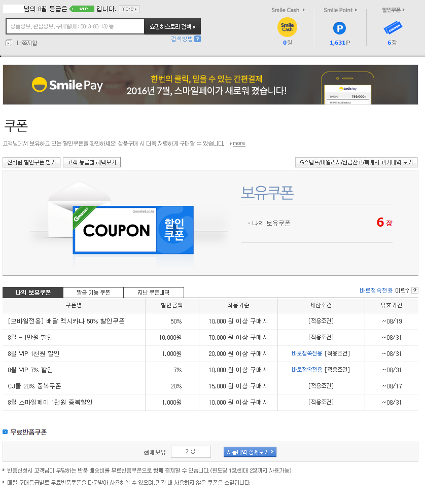Switch to the 발급 가능 쿠폰 tab
425x504 pixels.
(x=93, y=293)
